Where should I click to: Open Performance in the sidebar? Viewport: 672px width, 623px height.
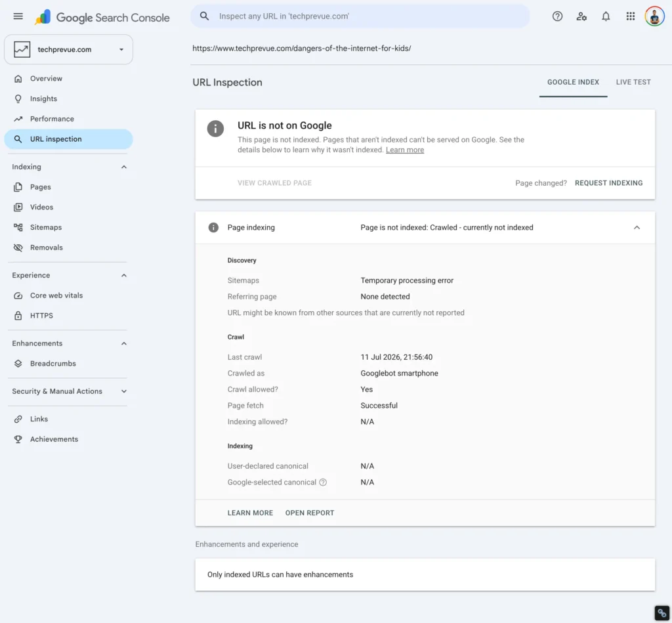(x=52, y=119)
